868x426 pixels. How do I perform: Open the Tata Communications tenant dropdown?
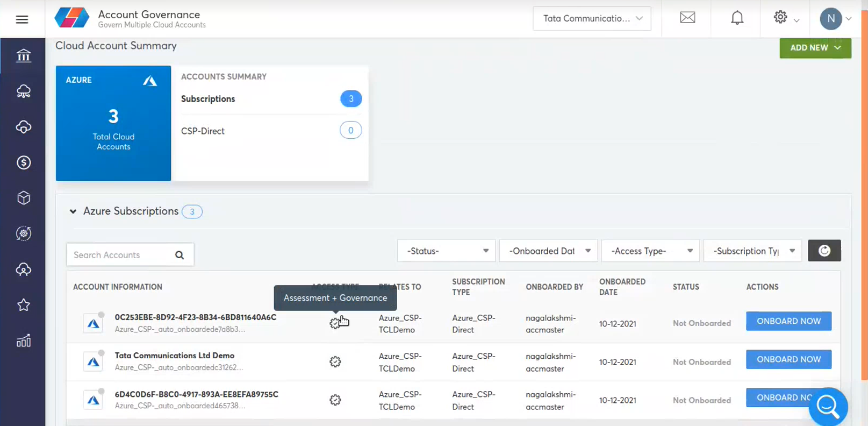(x=592, y=18)
